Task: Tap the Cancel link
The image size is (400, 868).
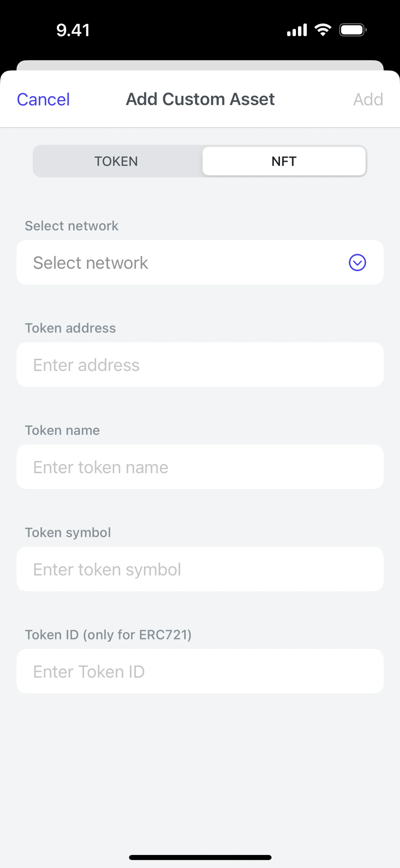Action: 43,99
